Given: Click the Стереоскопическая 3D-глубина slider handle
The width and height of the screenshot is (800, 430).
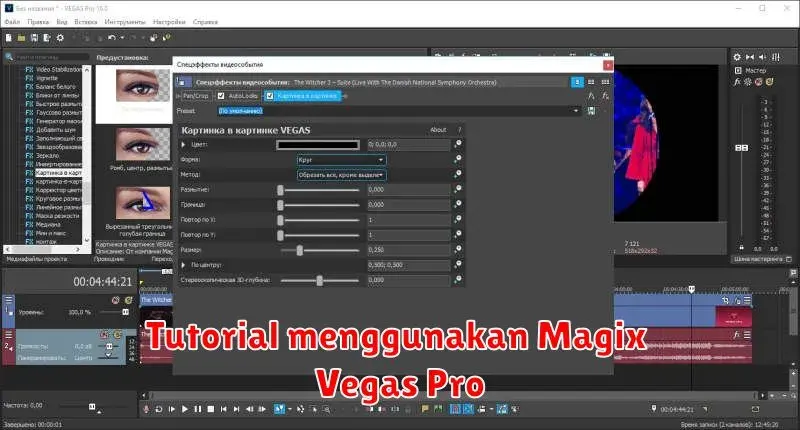Looking at the screenshot, I should 319,280.
